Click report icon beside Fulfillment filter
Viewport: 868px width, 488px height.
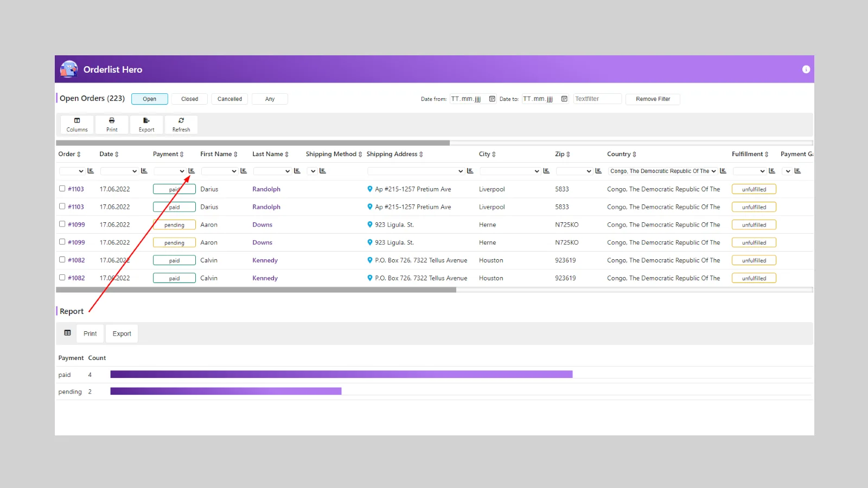pos(772,171)
